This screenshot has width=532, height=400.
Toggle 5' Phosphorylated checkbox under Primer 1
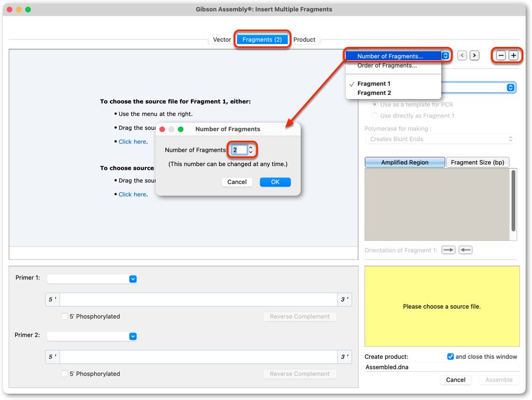[x=64, y=316]
